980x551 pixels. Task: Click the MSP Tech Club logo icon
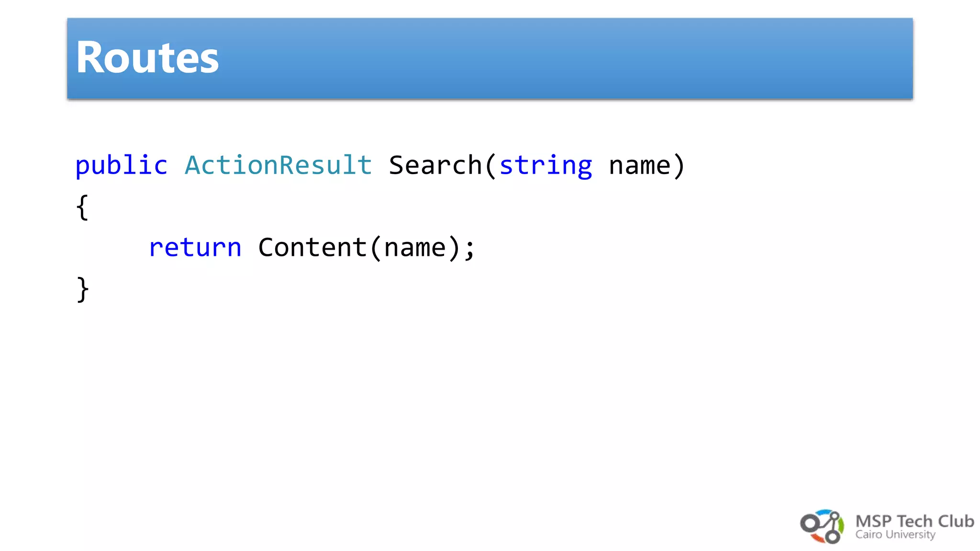click(822, 527)
